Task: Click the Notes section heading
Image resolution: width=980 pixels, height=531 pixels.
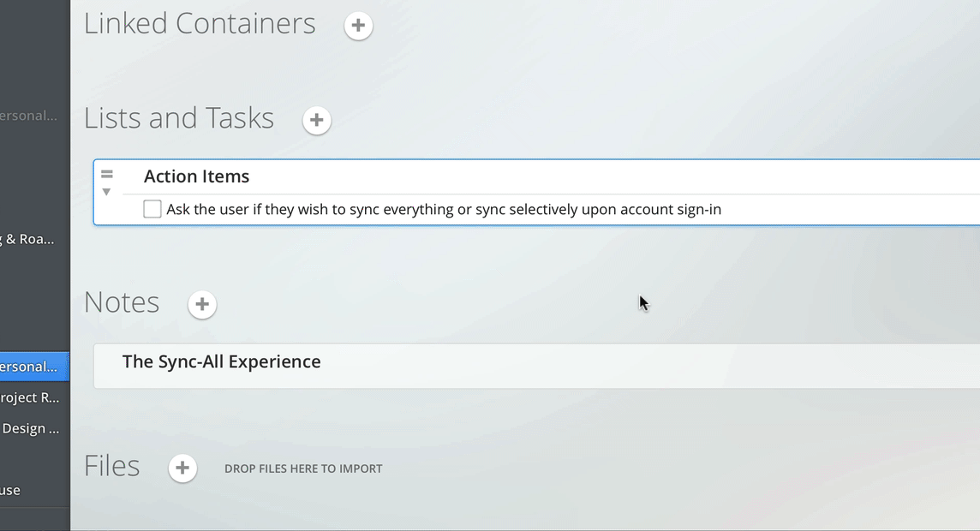Action: (122, 302)
